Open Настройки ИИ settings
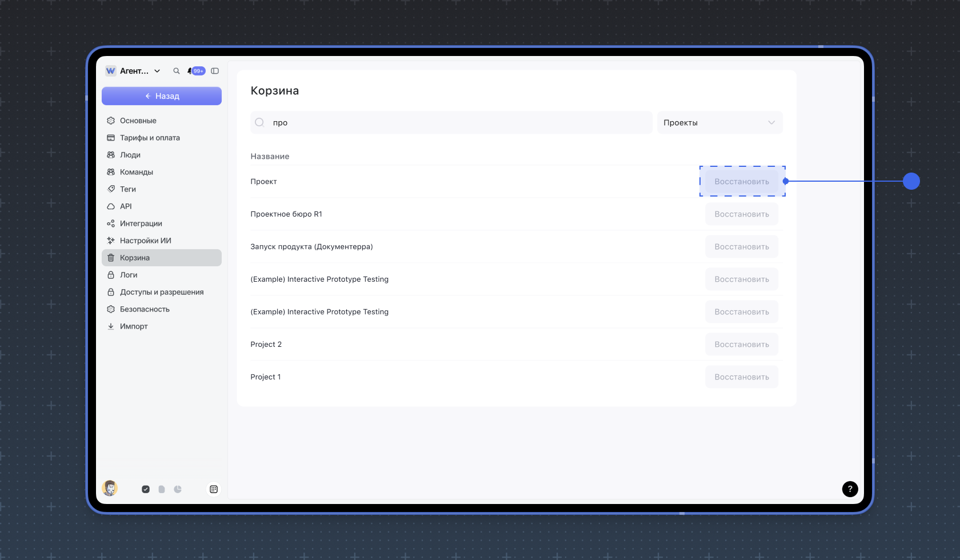Image resolution: width=960 pixels, height=560 pixels. 145,241
